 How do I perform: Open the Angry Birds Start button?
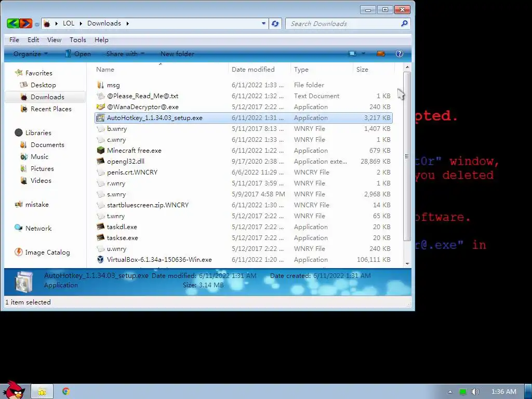[14, 390]
